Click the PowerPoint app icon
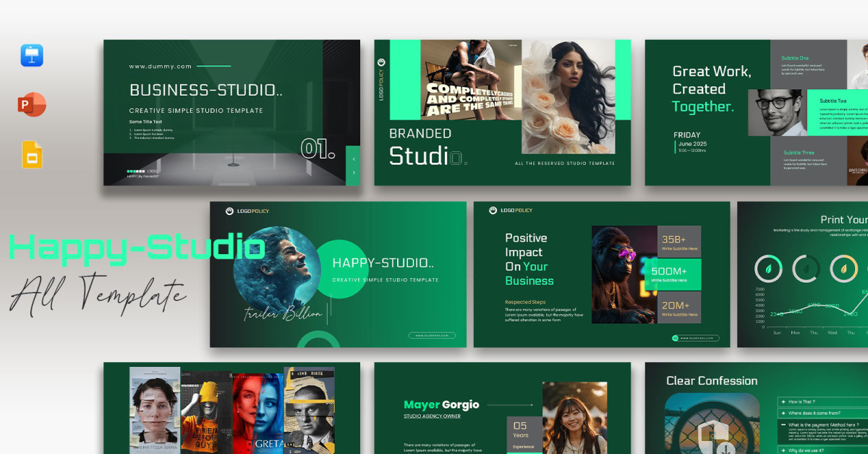 coord(32,105)
